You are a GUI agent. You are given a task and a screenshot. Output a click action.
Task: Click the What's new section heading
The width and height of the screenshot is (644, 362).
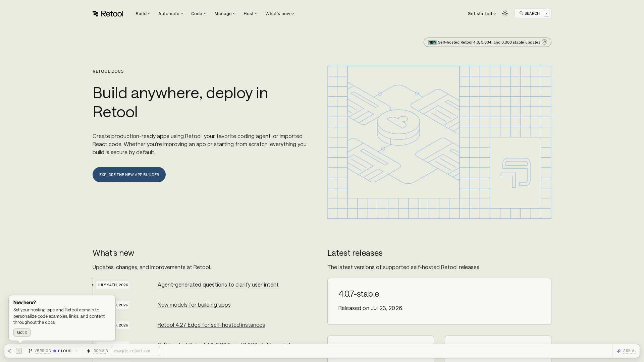coord(113,253)
